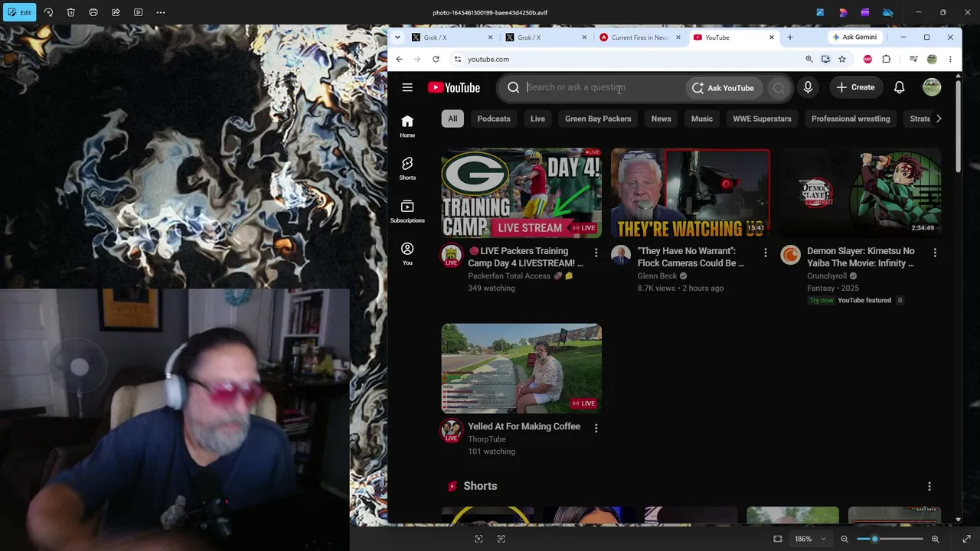Open the YouTube hamburger guide menu
The height and width of the screenshot is (551, 980).
click(407, 87)
